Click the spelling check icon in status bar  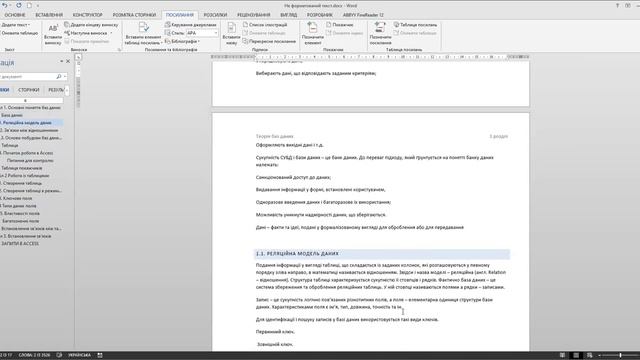click(60, 355)
